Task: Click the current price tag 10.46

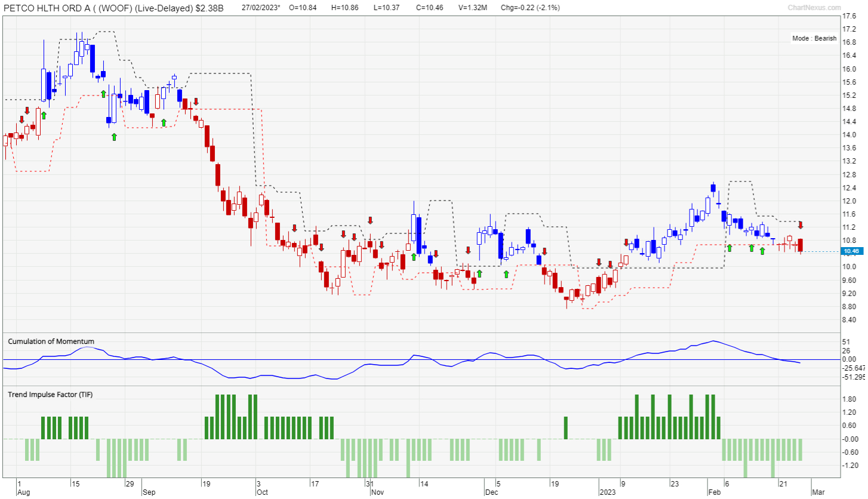Action: click(851, 251)
